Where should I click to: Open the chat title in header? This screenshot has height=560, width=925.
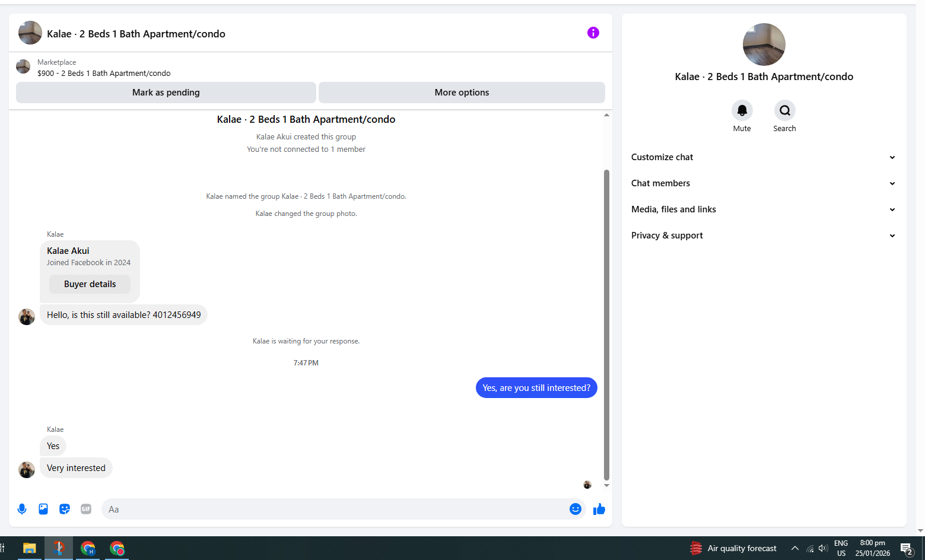(136, 34)
